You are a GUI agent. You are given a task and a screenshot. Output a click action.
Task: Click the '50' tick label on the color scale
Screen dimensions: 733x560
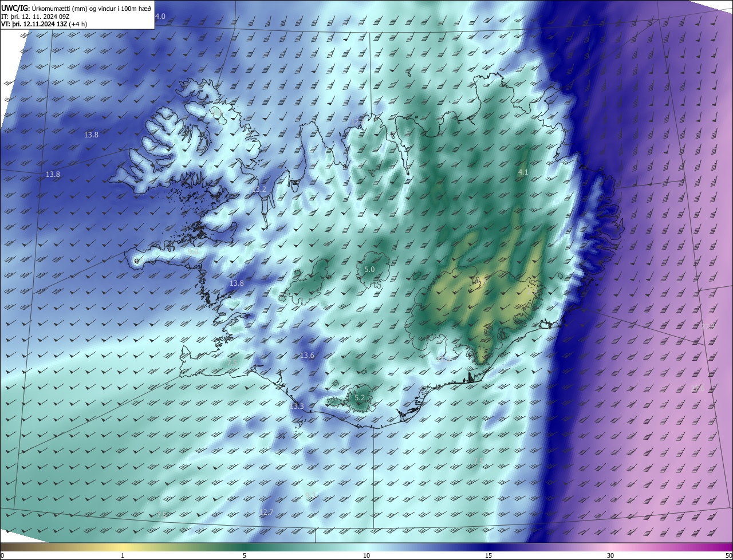click(x=728, y=555)
